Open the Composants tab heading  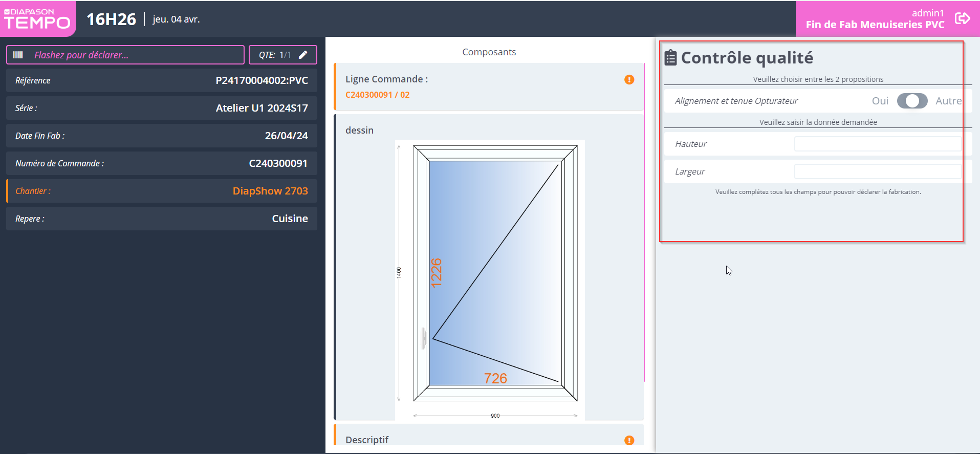489,52
